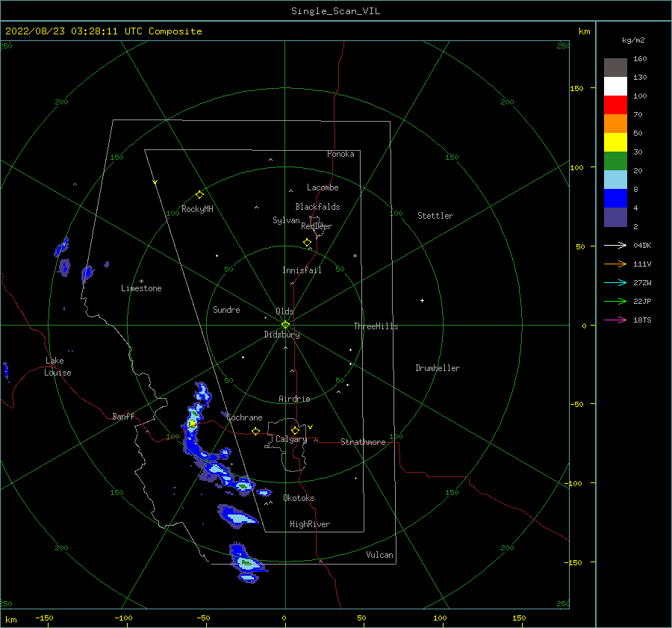The width and height of the screenshot is (672, 628).
Task: Click the Drumheller label
Action: point(438,368)
